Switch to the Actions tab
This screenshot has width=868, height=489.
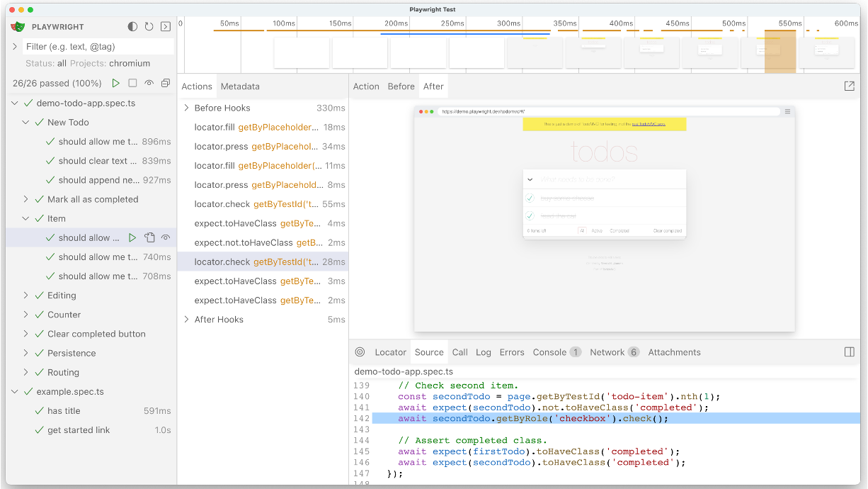(x=197, y=86)
